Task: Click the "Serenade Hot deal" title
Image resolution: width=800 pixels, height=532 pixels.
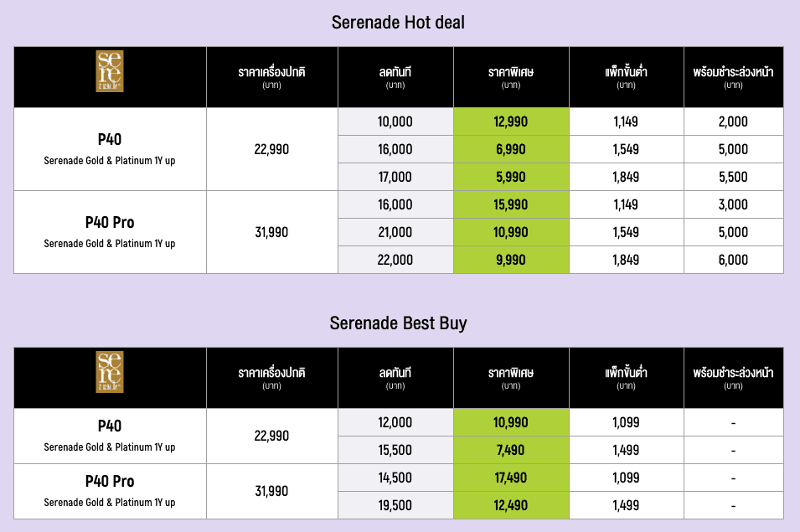Action: pos(398,23)
